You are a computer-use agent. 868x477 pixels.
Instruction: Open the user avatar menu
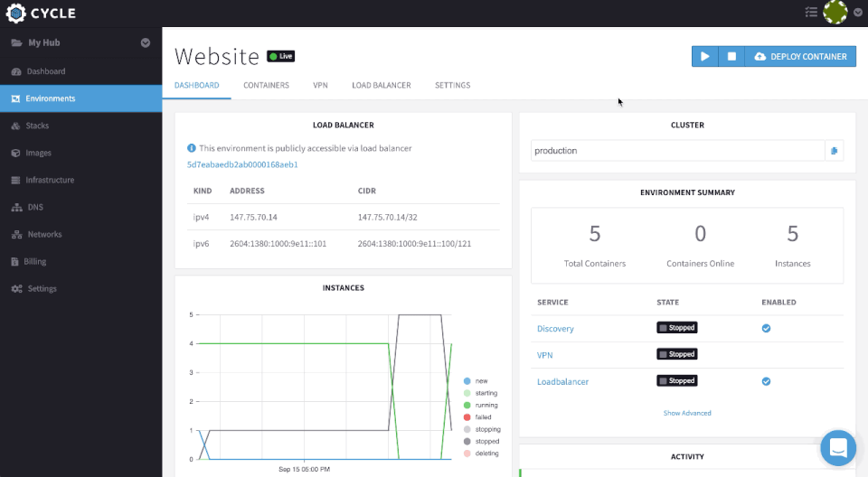pyautogui.click(x=835, y=12)
